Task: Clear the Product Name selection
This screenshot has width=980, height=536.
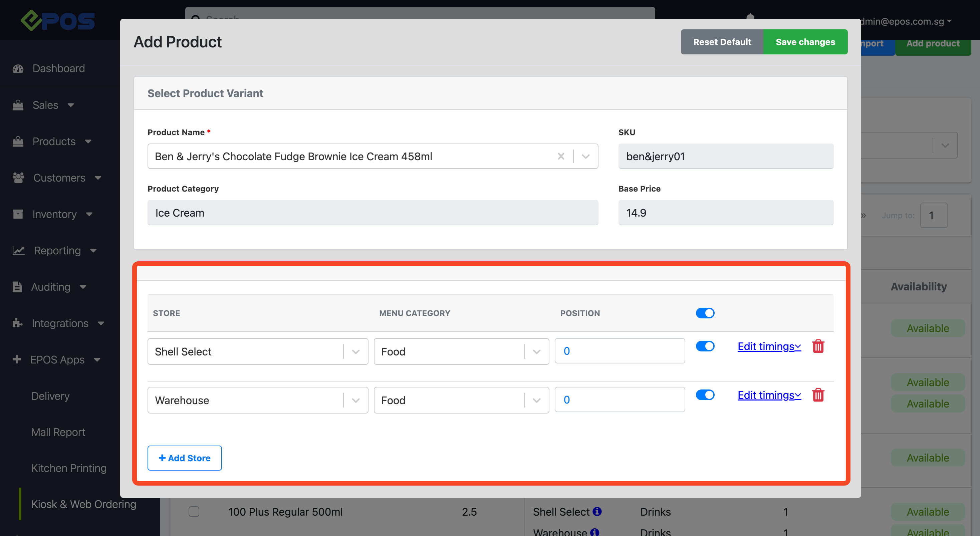Action: click(561, 156)
